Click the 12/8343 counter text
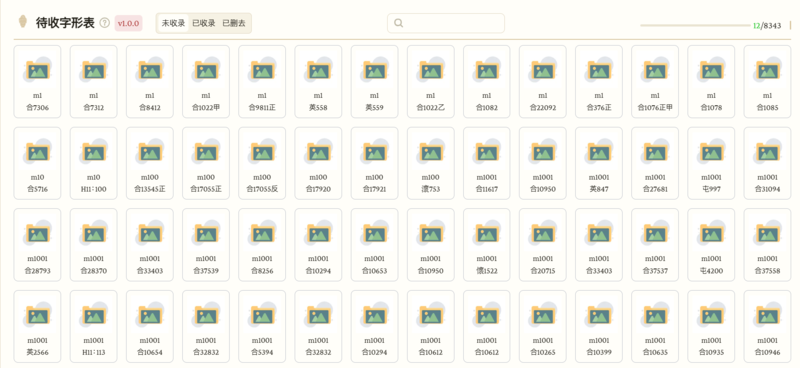 click(767, 26)
